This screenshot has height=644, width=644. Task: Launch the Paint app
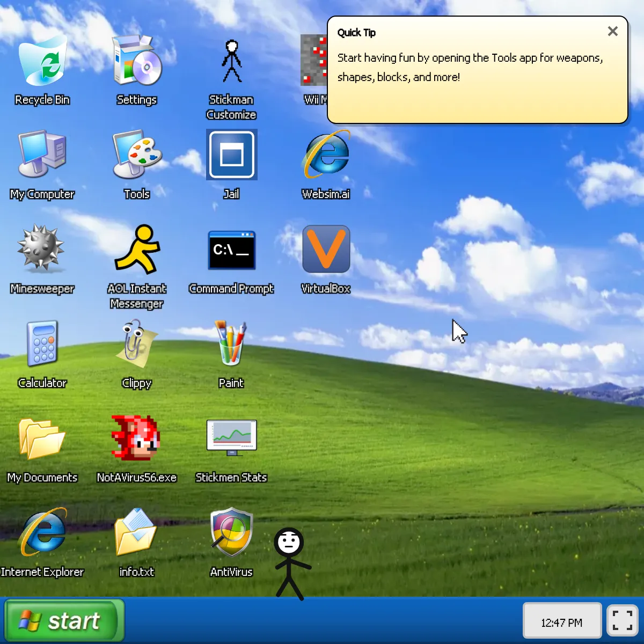coord(231,344)
